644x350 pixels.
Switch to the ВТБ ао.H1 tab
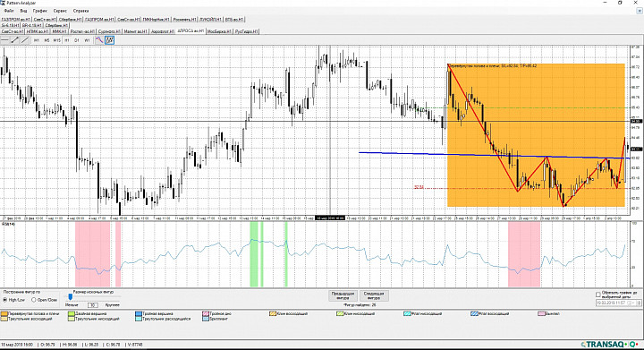pyautogui.click(x=234, y=20)
